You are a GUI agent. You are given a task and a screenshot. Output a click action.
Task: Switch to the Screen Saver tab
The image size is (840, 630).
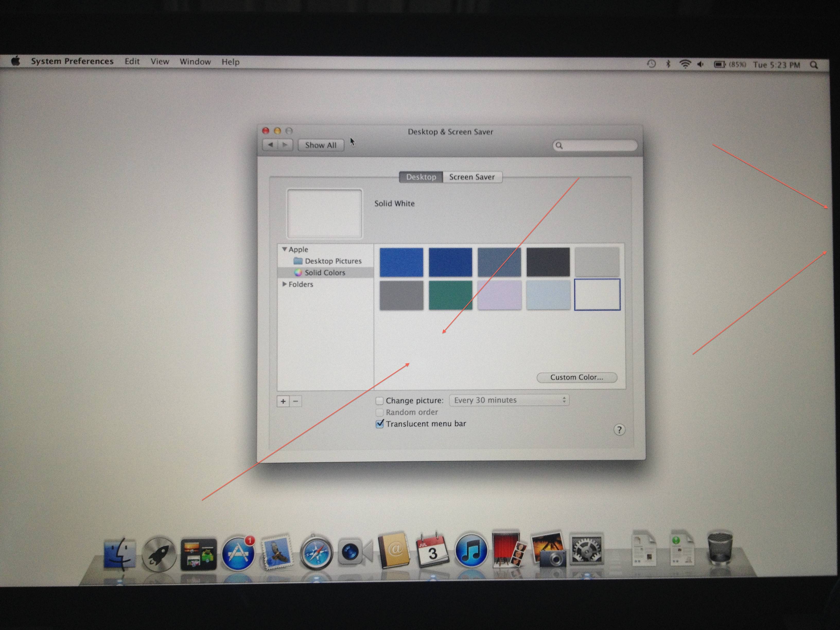point(472,177)
